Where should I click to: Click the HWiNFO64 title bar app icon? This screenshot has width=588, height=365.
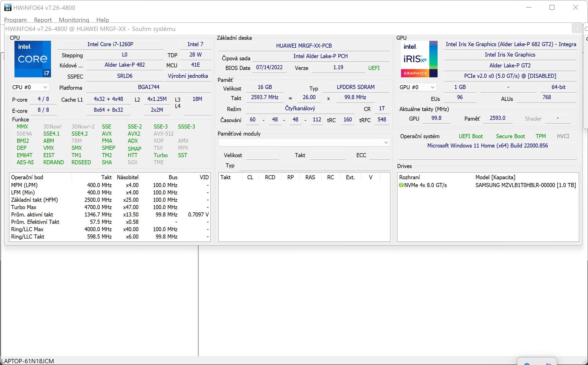coord(7,7)
